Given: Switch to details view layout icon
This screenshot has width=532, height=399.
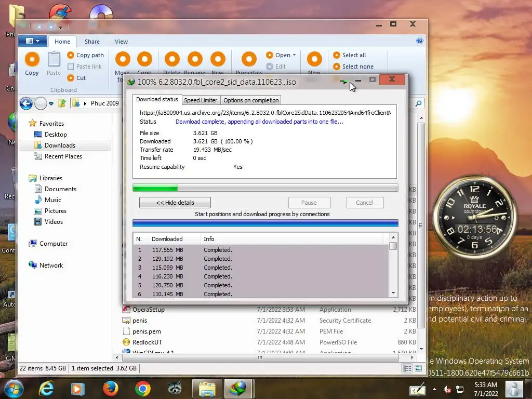Looking at the screenshot, I should click(407, 368).
